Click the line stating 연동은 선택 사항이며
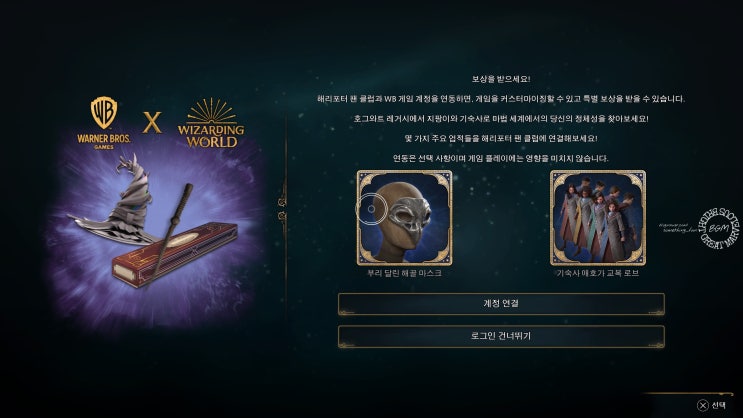The image size is (743, 418). pos(501,158)
